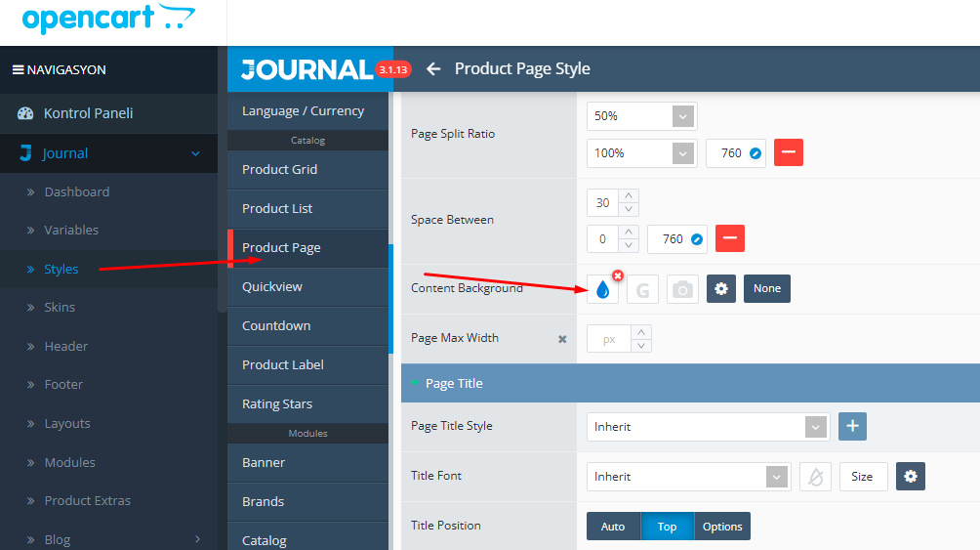This screenshot has height=550, width=980.
Task: Increase the Space Between value 0
Action: [x=629, y=233]
